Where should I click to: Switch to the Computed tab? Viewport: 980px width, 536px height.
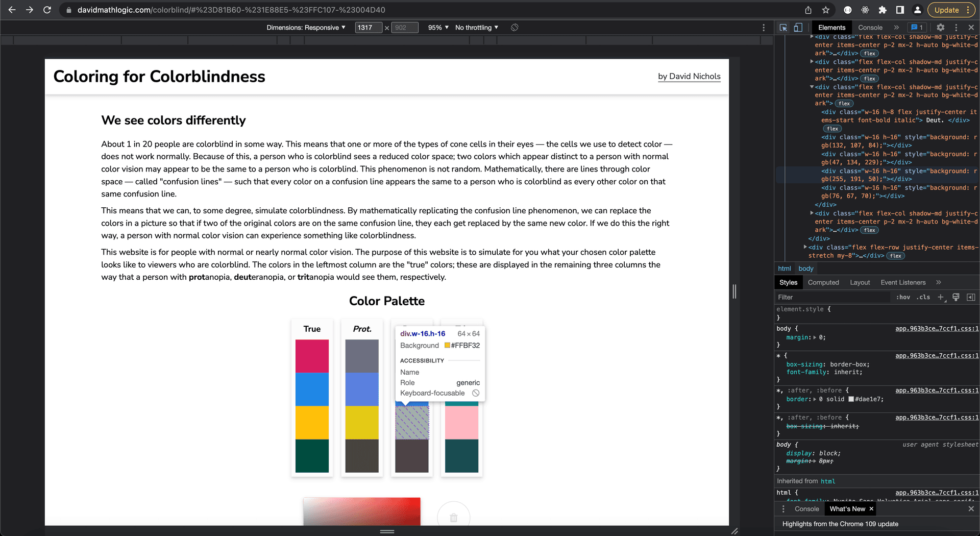click(x=823, y=282)
